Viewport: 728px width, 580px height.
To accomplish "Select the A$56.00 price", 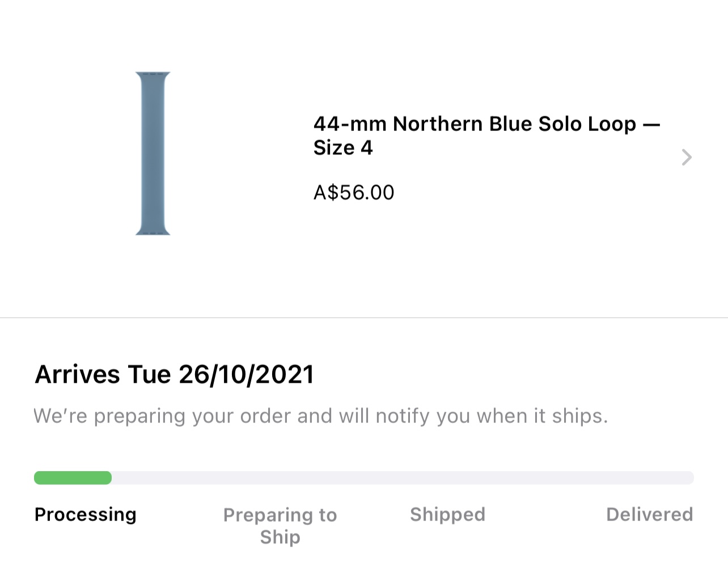I will tap(354, 193).
